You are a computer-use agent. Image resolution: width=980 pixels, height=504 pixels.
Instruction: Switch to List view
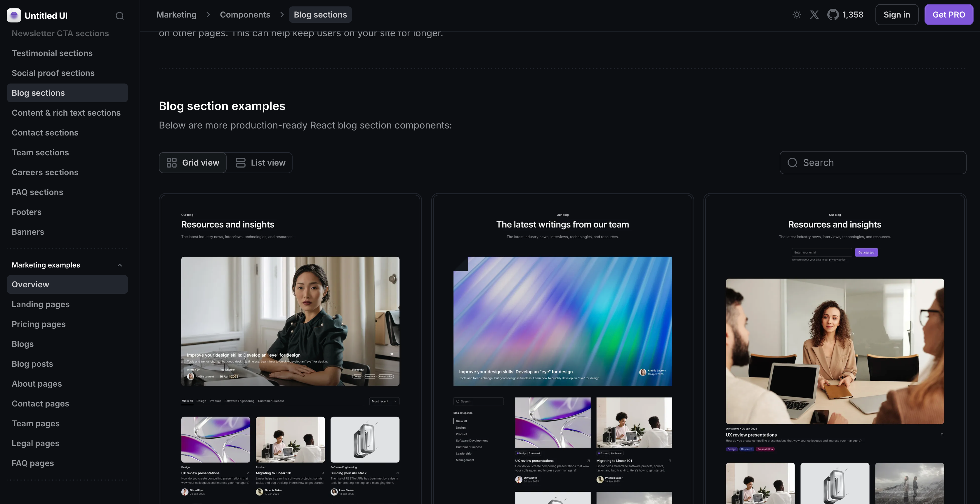pyautogui.click(x=260, y=163)
